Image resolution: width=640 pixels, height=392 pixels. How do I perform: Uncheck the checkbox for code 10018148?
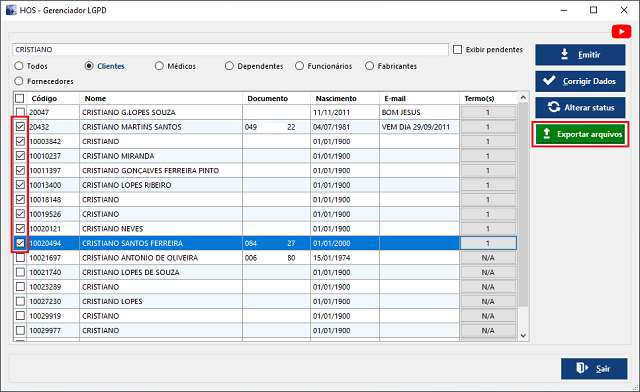click(x=20, y=199)
